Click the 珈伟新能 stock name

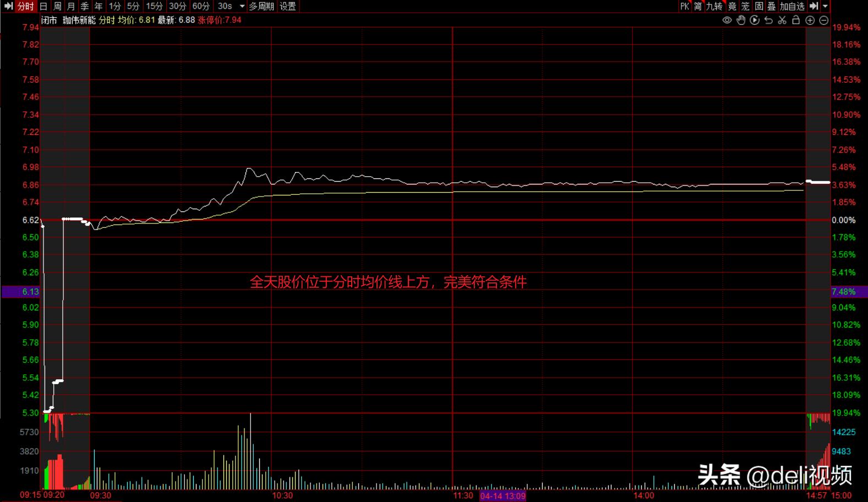coord(79,20)
